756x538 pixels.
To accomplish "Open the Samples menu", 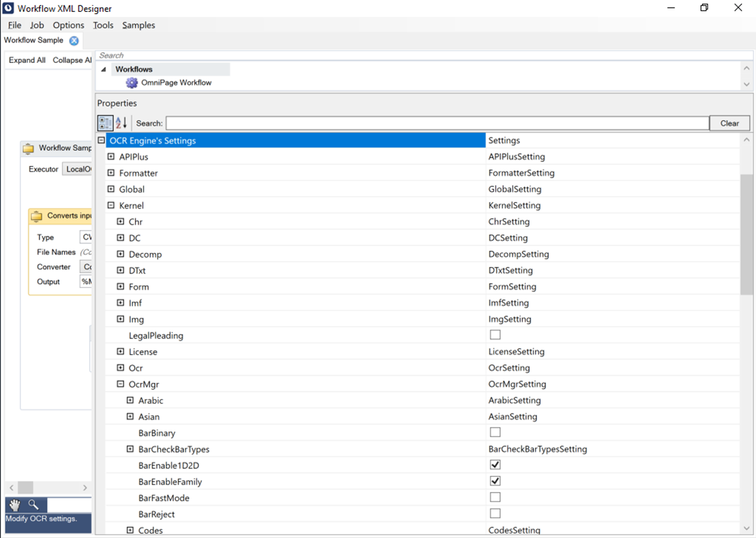I will [x=138, y=25].
